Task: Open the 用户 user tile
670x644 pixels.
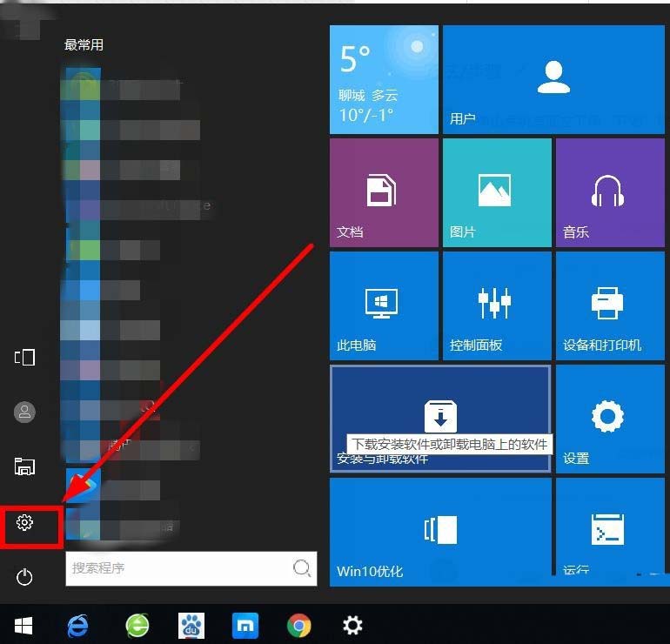Action: click(x=553, y=79)
